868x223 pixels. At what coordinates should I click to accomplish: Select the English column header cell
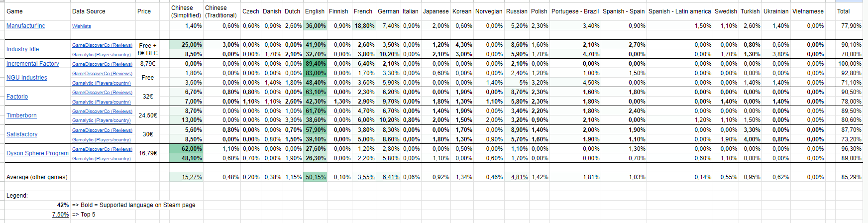pyautogui.click(x=315, y=11)
